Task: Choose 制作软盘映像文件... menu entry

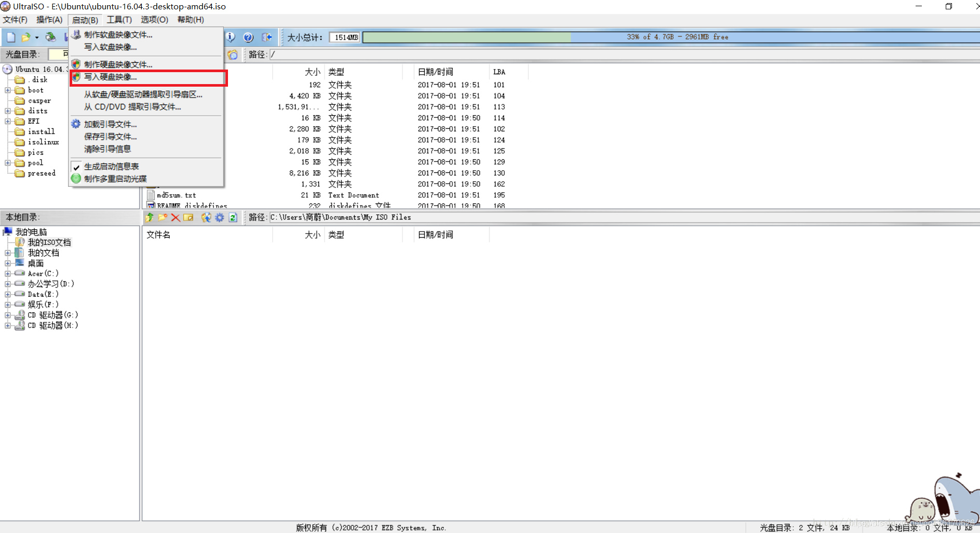Action: click(146, 35)
